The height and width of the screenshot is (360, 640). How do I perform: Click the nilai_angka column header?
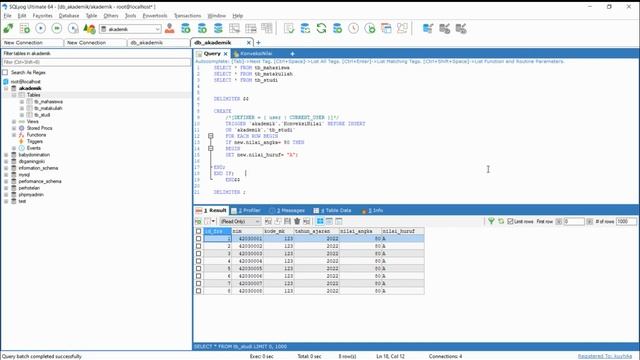360,231
